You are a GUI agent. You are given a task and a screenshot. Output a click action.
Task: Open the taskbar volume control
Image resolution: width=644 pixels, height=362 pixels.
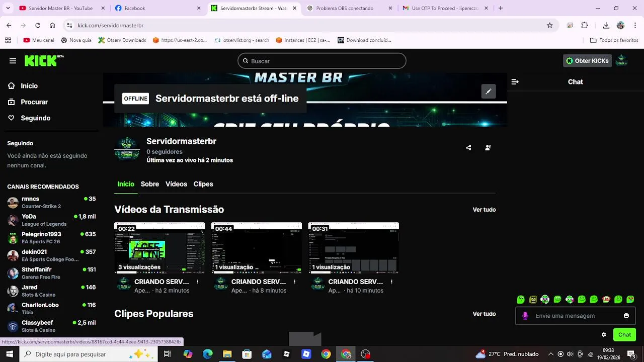pos(570,354)
